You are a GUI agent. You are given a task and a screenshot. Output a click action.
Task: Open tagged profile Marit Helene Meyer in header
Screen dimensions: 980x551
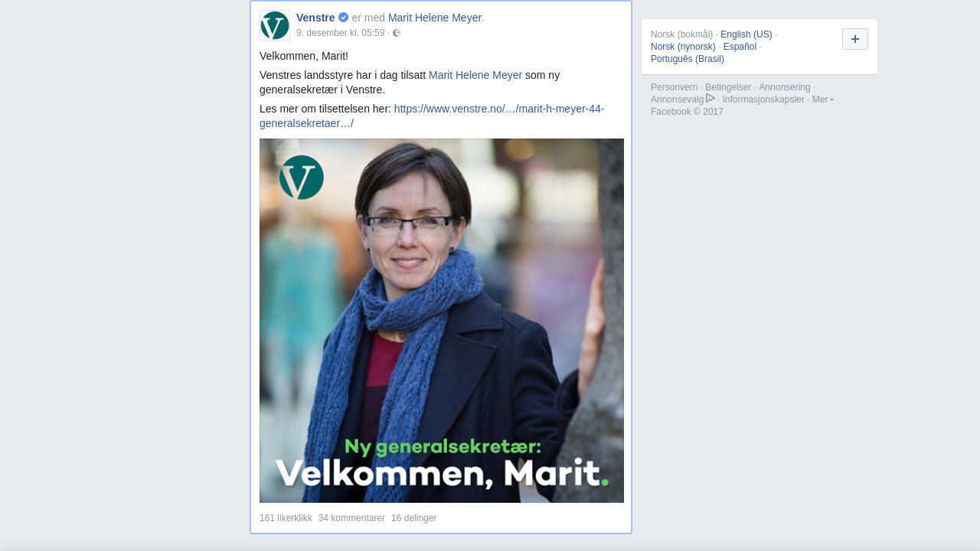435,18
